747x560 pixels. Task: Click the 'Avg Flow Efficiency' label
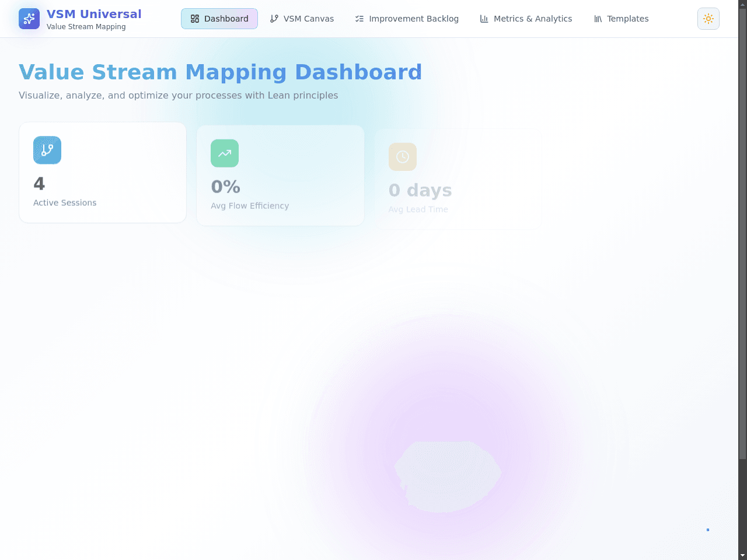tap(250, 206)
